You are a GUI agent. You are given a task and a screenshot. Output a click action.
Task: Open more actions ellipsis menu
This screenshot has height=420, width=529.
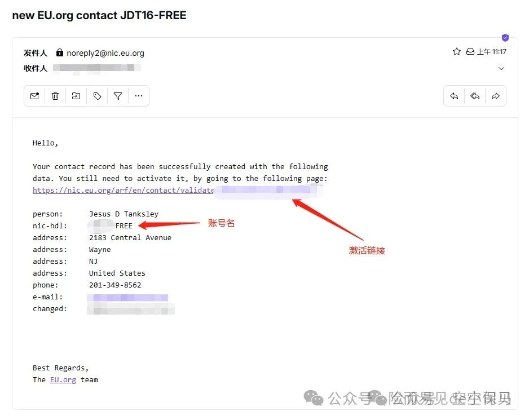pos(139,96)
